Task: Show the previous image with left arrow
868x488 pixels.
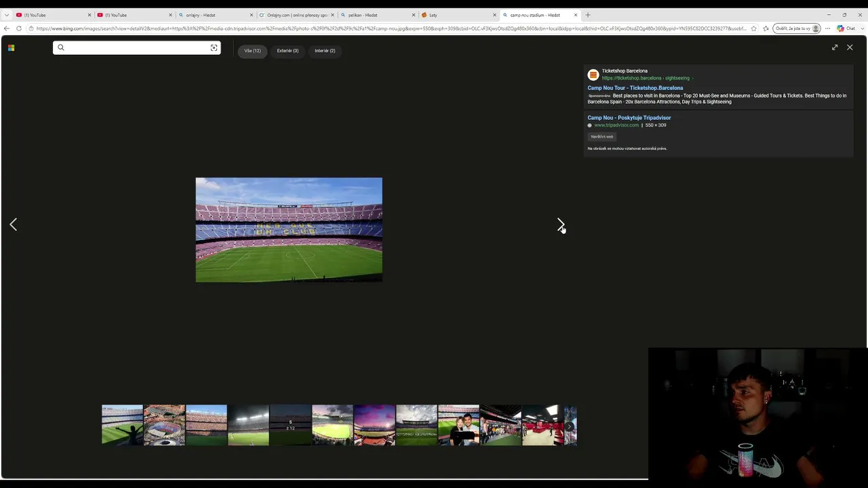Action: 13,224
